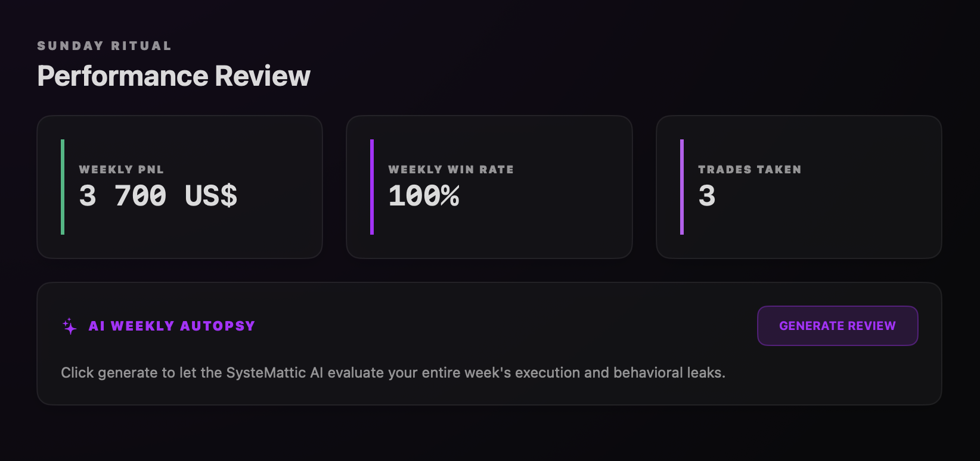Click the Sunday Ritual label
This screenshot has height=461, width=980.
[x=104, y=46]
